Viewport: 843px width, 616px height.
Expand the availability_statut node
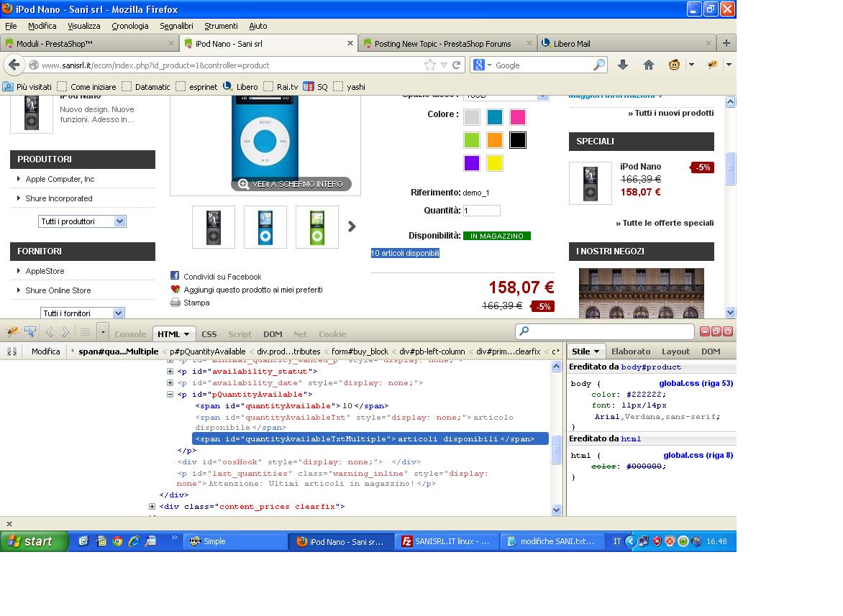(170, 371)
